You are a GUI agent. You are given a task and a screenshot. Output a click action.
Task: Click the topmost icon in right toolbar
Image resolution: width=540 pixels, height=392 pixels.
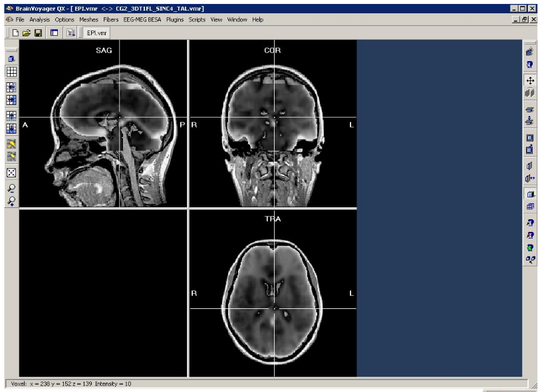pyautogui.click(x=530, y=51)
